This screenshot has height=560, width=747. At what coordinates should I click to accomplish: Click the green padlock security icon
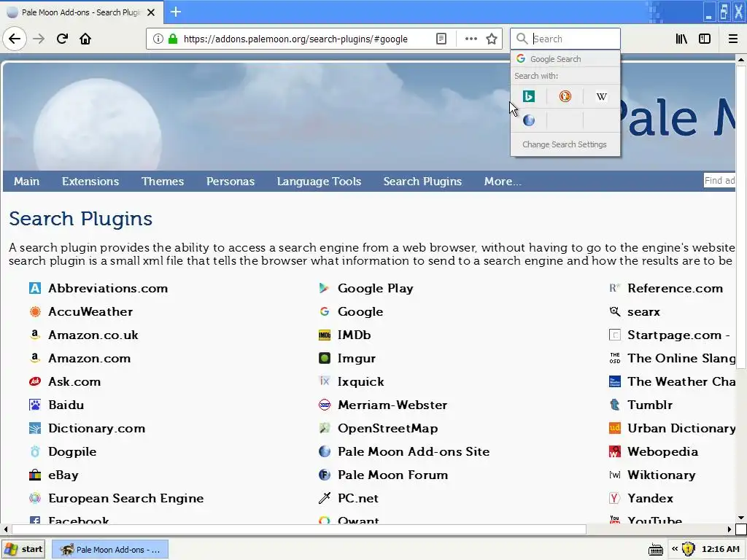click(173, 39)
